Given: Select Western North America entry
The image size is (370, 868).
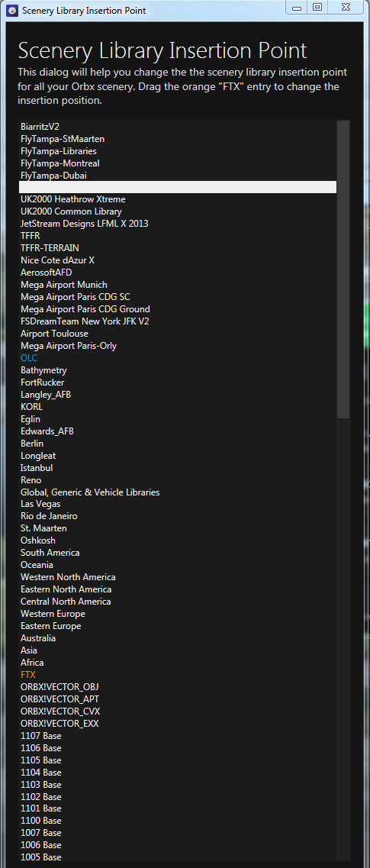Looking at the screenshot, I should (x=68, y=577).
